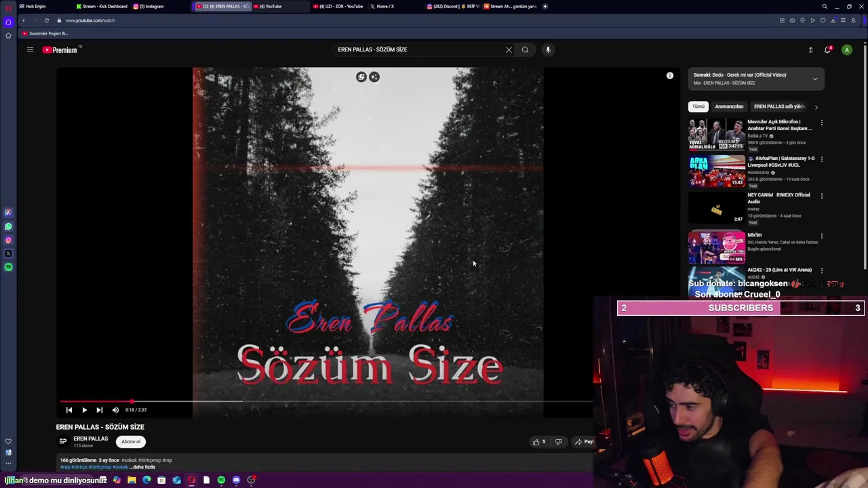Open WhatsApp in browser sidebar
The height and width of the screenshot is (488, 868).
8,226
